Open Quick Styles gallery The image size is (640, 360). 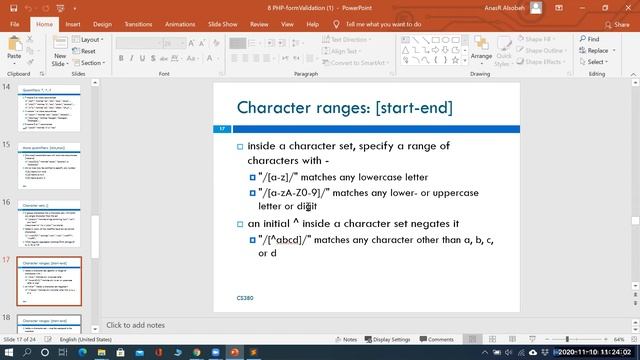click(504, 51)
